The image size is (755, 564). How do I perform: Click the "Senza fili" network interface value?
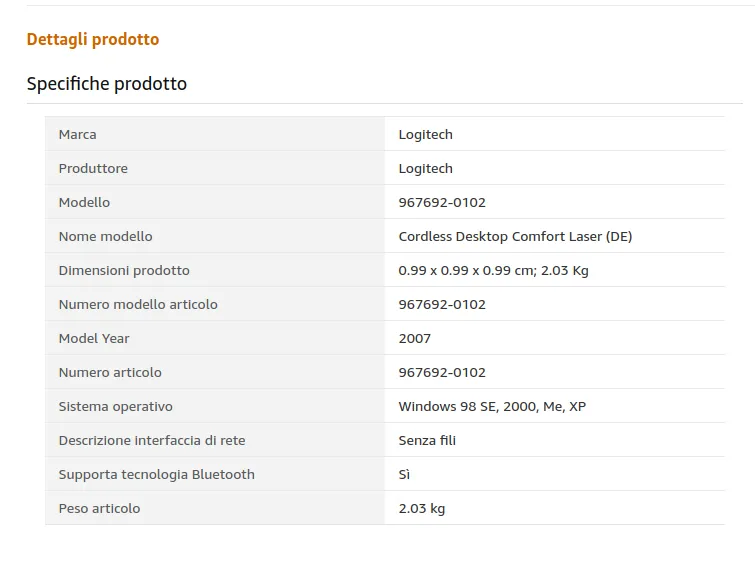427,441
